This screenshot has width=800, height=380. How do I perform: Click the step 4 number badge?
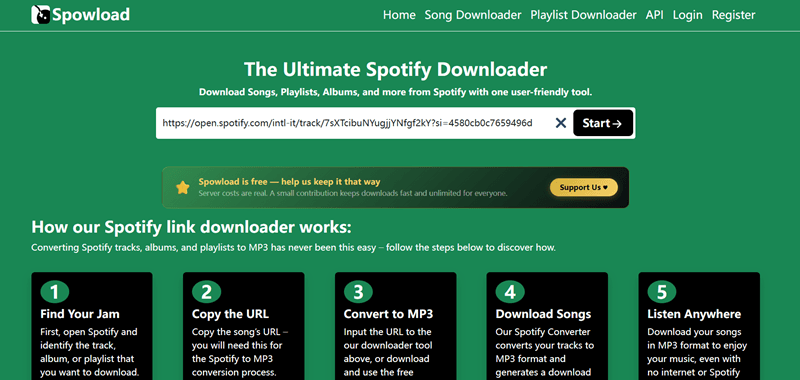pyautogui.click(x=510, y=292)
